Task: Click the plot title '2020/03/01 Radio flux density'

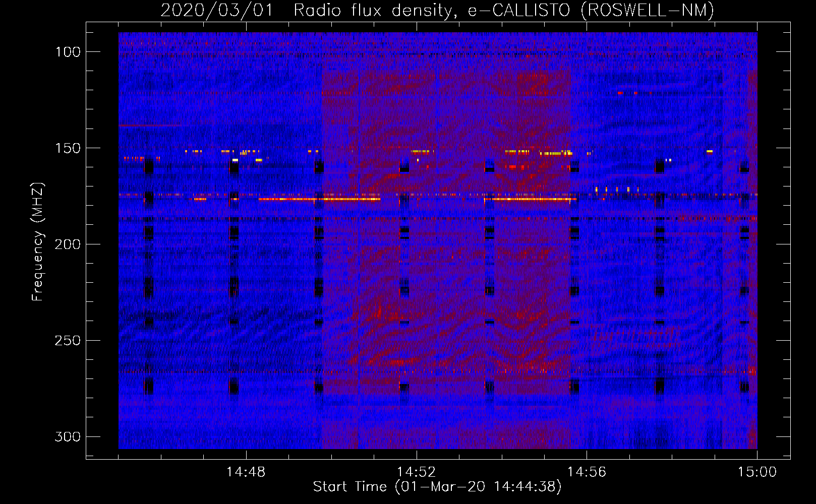Action: tap(437, 10)
